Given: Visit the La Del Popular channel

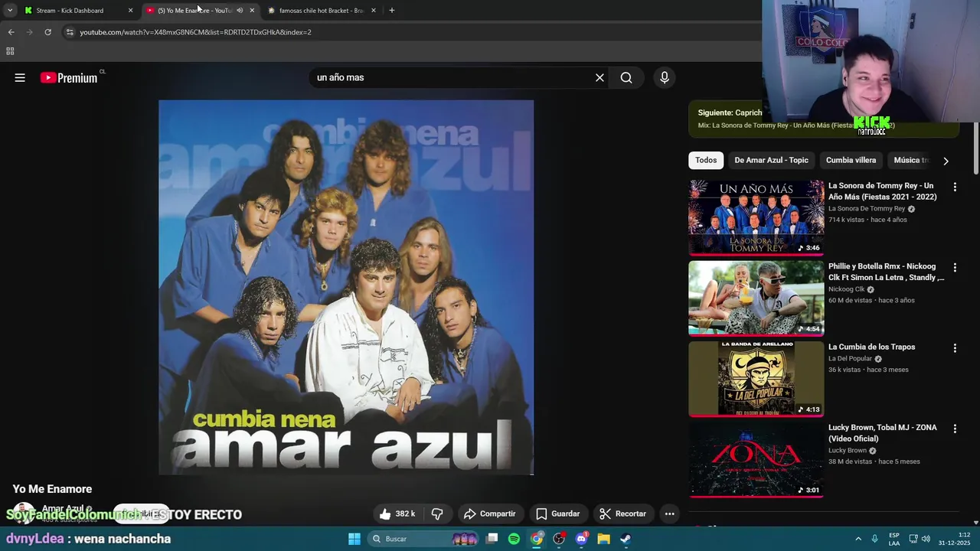Looking at the screenshot, I should 850,358.
